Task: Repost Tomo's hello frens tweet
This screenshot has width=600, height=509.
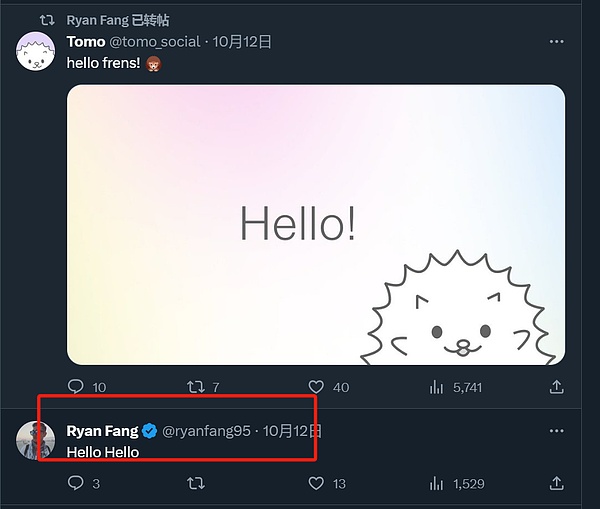Action: pyautogui.click(x=196, y=387)
